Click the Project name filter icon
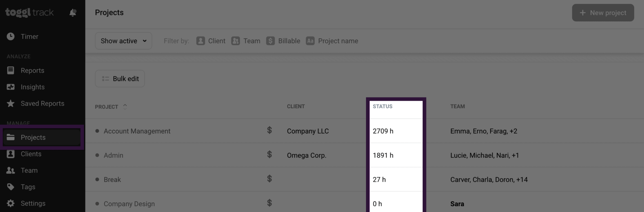The image size is (644, 212). pos(310,41)
